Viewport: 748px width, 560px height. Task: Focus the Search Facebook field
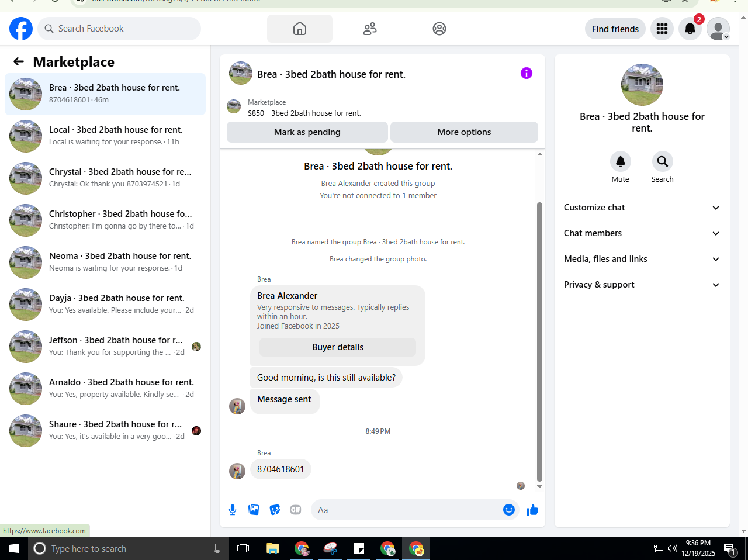tap(119, 29)
